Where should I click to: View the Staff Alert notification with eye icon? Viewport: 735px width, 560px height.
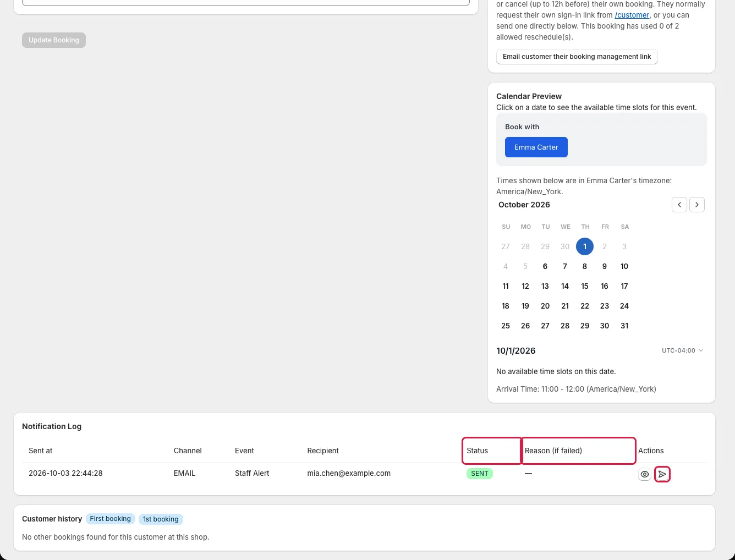(645, 474)
